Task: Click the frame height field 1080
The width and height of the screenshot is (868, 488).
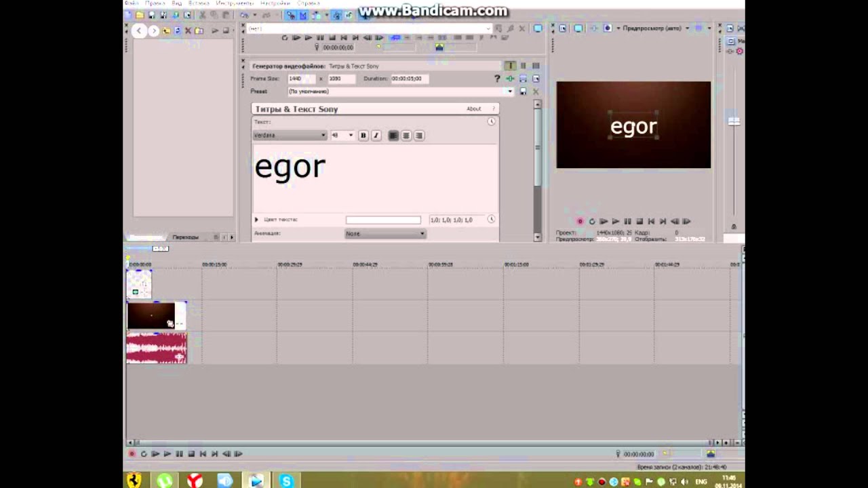Action: (x=340, y=79)
